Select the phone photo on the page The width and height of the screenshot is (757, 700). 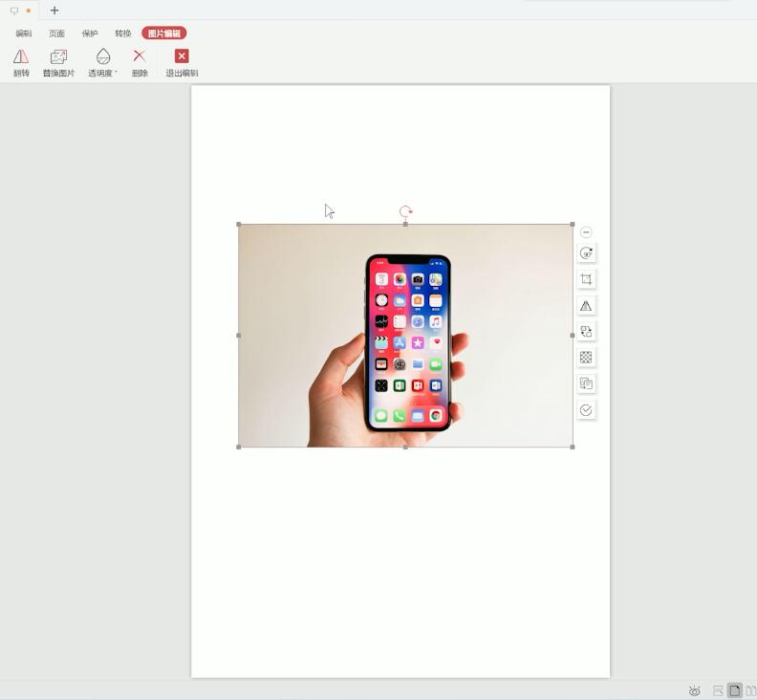[x=405, y=336]
